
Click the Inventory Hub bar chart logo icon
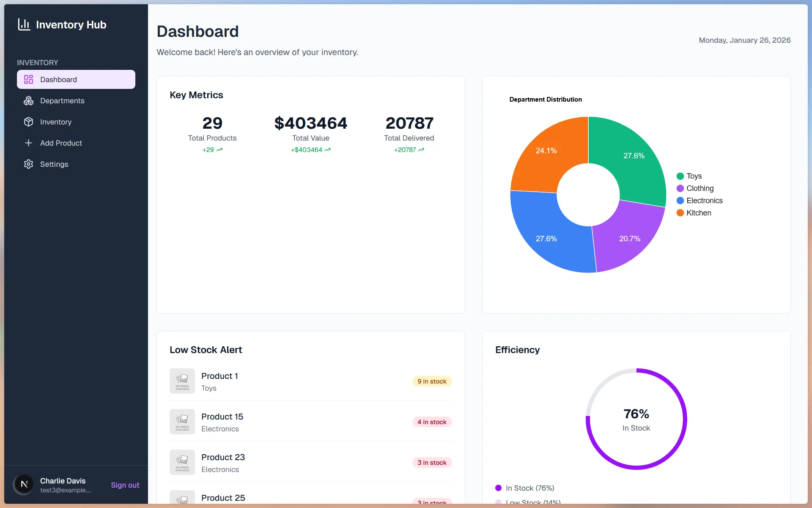24,25
